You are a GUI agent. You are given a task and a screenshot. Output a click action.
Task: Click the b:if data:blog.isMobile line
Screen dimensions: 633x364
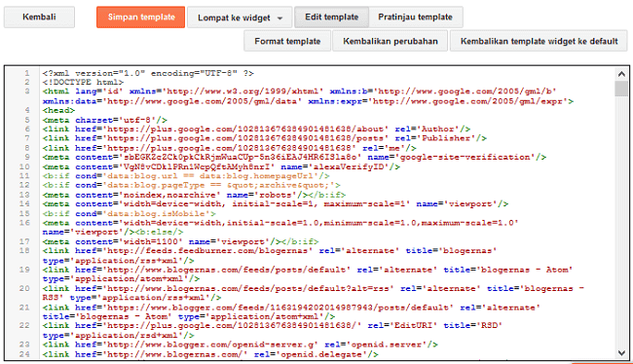tap(130, 213)
